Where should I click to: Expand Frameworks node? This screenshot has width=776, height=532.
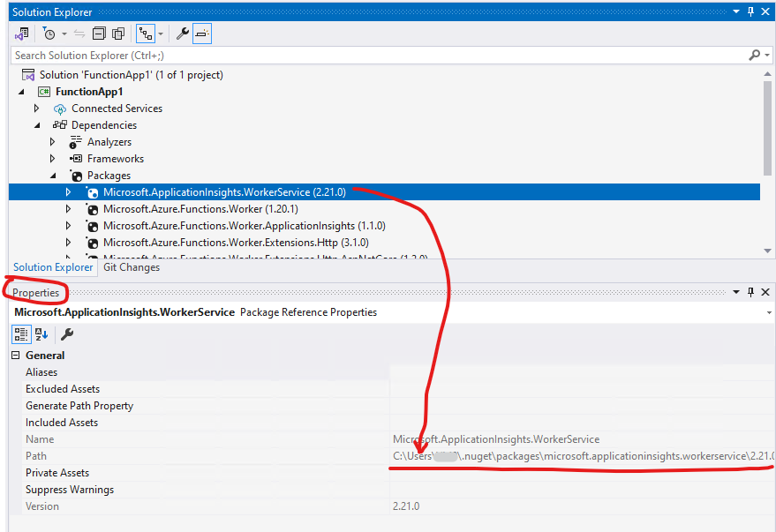coord(52,159)
